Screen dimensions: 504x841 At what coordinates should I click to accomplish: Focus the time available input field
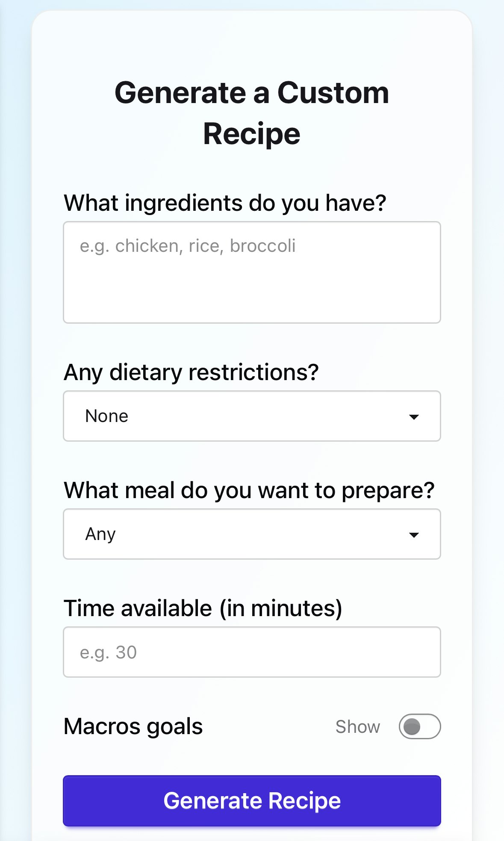[x=252, y=652]
